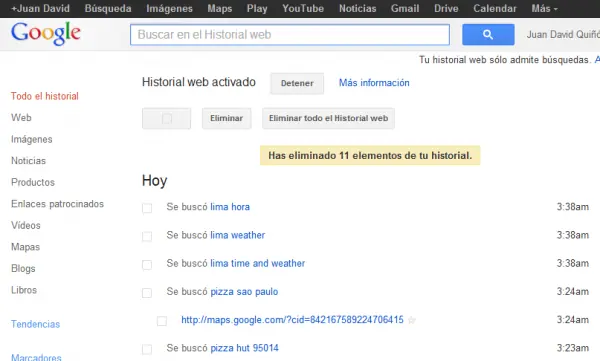Open Drive from the top bar

pyautogui.click(x=446, y=8)
